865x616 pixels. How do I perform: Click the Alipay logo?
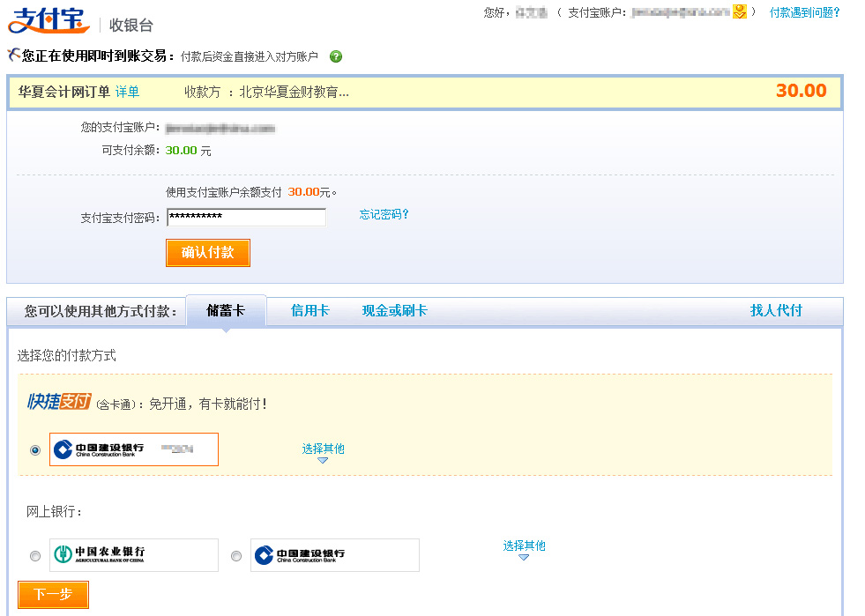48,20
